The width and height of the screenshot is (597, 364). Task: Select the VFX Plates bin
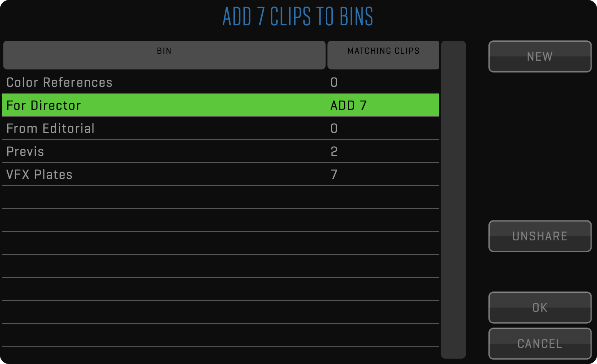pyautogui.click(x=39, y=175)
